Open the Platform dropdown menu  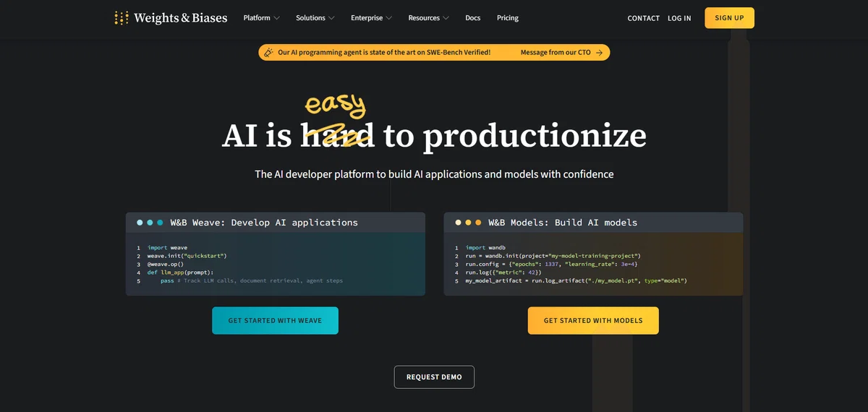[x=261, y=18]
